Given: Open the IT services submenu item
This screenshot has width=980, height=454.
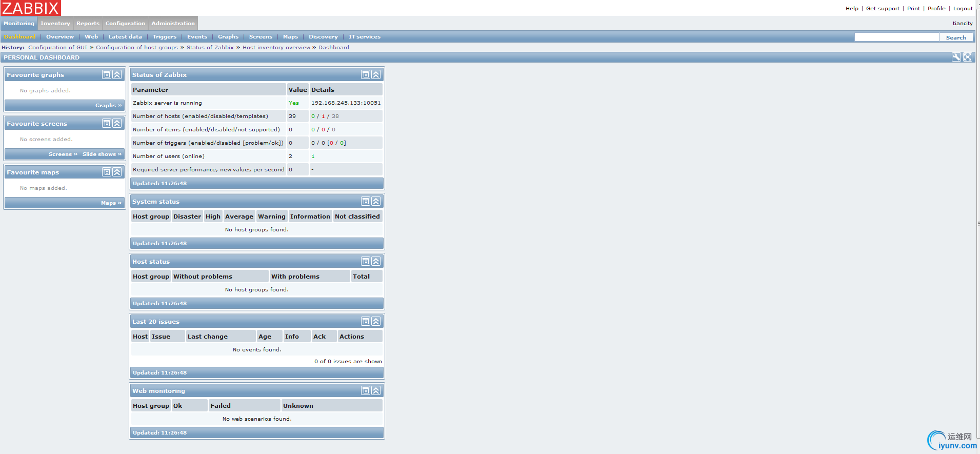Looking at the screenshot, I should coord(365,37).
